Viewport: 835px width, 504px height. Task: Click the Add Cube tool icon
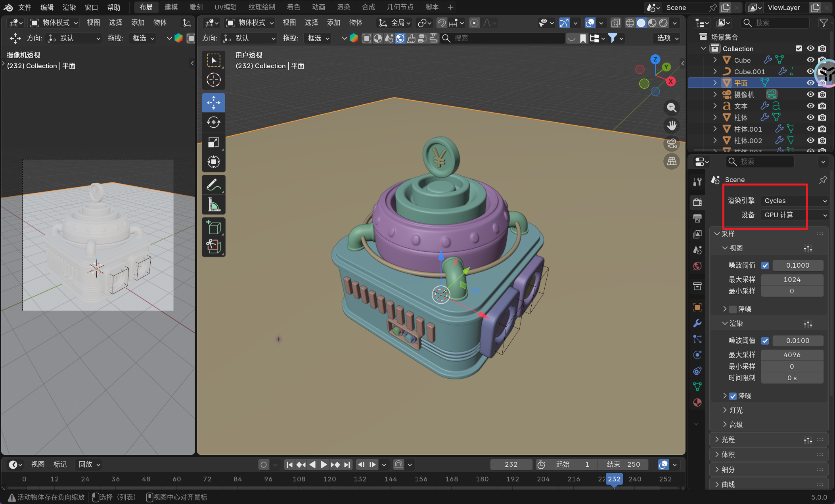pos(213,228)
